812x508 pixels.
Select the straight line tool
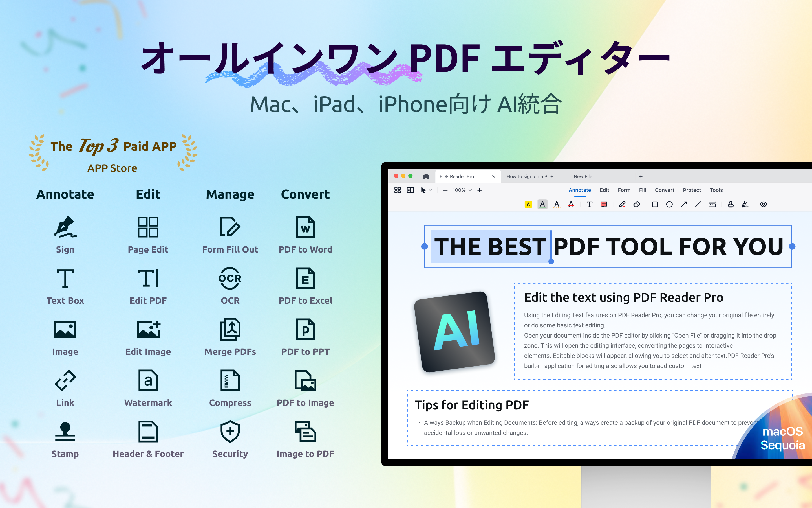pyautogui.click(x=698, y=204)
